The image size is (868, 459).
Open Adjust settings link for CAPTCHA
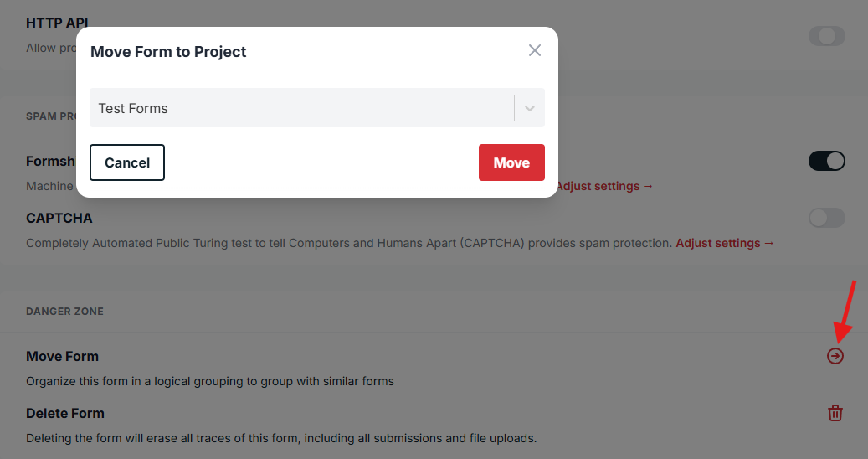pos(725,243)
